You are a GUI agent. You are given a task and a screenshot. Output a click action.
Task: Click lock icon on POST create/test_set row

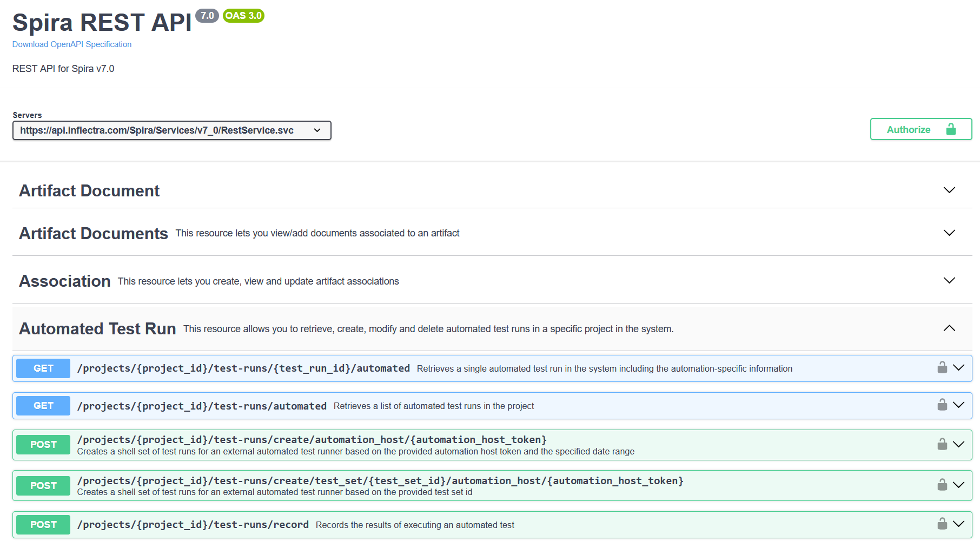(x=942, y=485)
